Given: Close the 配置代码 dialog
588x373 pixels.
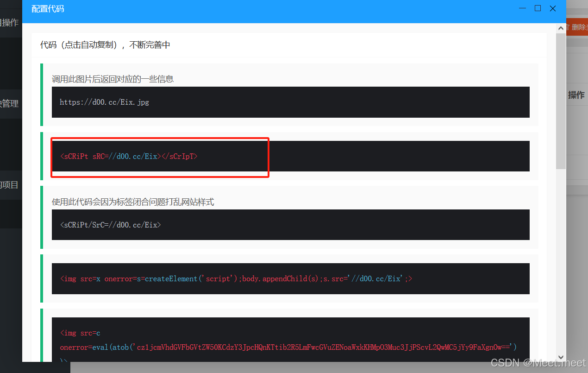Looking at the screenshot, I should point(553,8).
